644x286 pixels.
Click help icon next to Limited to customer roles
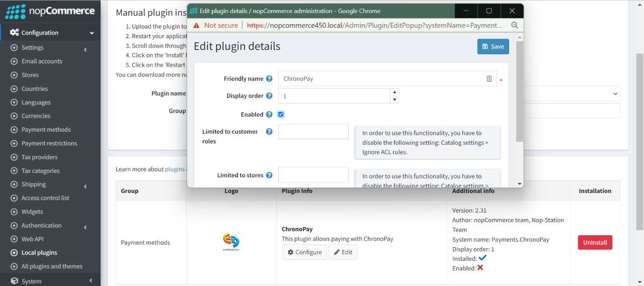tap(269, 132)
